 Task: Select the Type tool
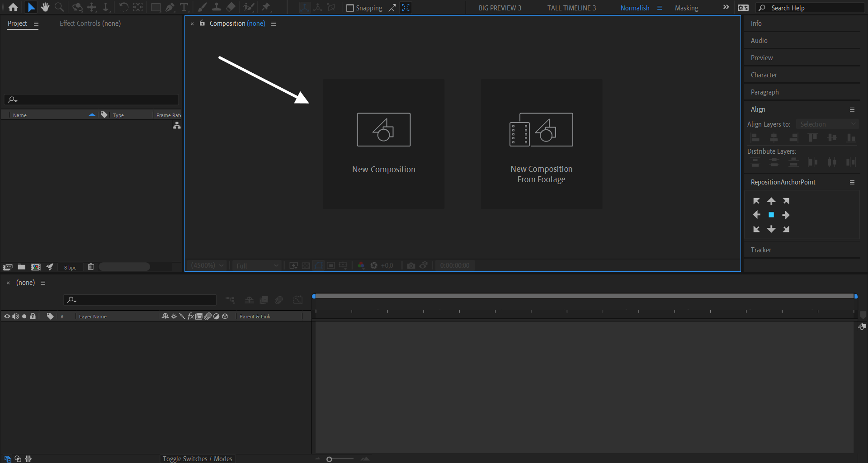pos(184,7)
